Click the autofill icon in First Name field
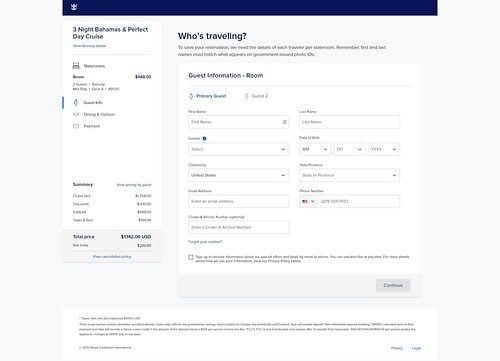Viewport: 500px width, 361px height. click(x=285, y=122)
